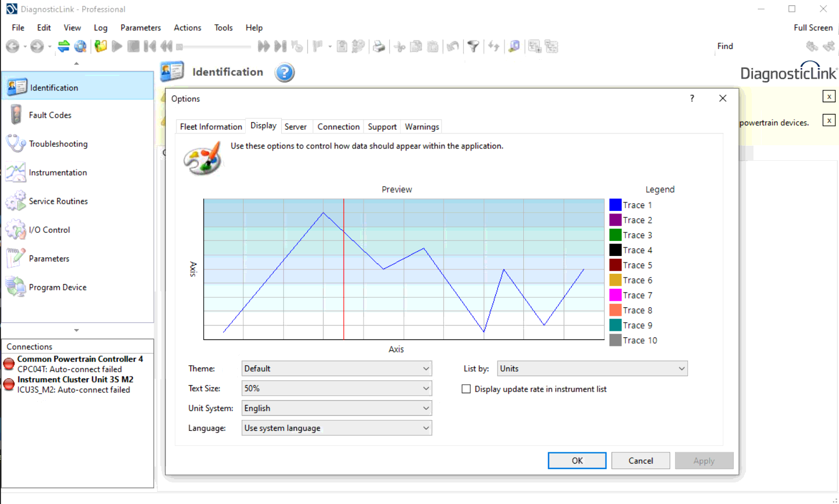This screenshot has height=504, width=839.
Task: Toggle Display update rate in instrument list
Action: click(x=466, y=389)
